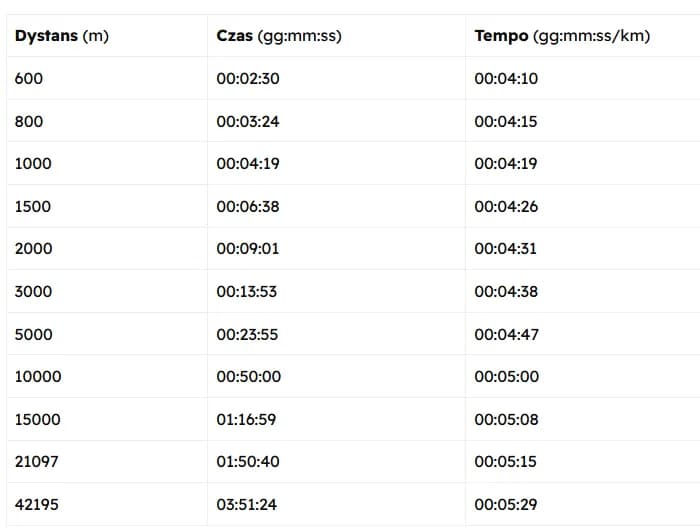The image size is (700, 531).
Task: Click the pace value 00:05:00
Action: click(x=506, y=376)
